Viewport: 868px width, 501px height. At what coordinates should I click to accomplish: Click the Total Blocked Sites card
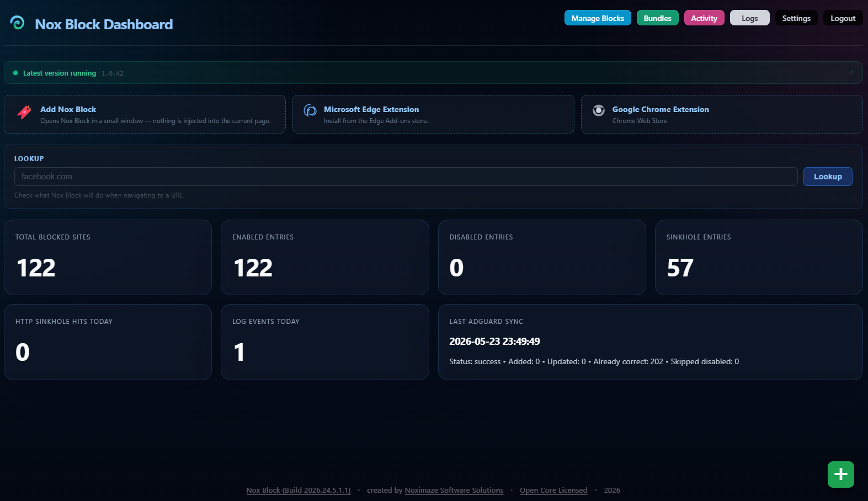tap(108, 258)
